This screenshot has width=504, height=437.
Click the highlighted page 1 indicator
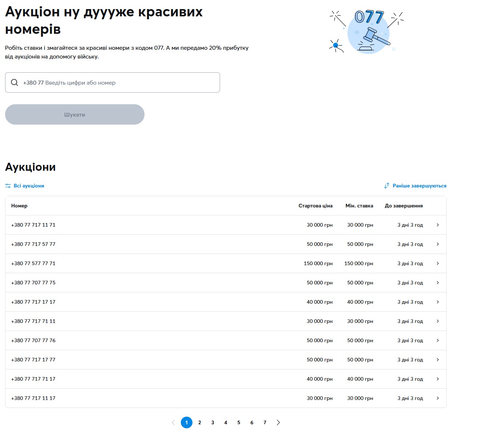[x=186, y=422]
